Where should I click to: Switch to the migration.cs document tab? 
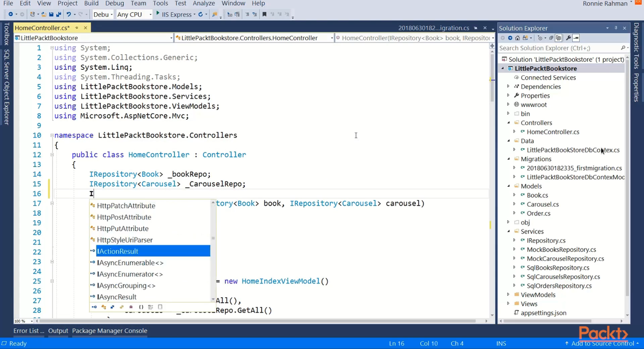click(x=434, y=28)
